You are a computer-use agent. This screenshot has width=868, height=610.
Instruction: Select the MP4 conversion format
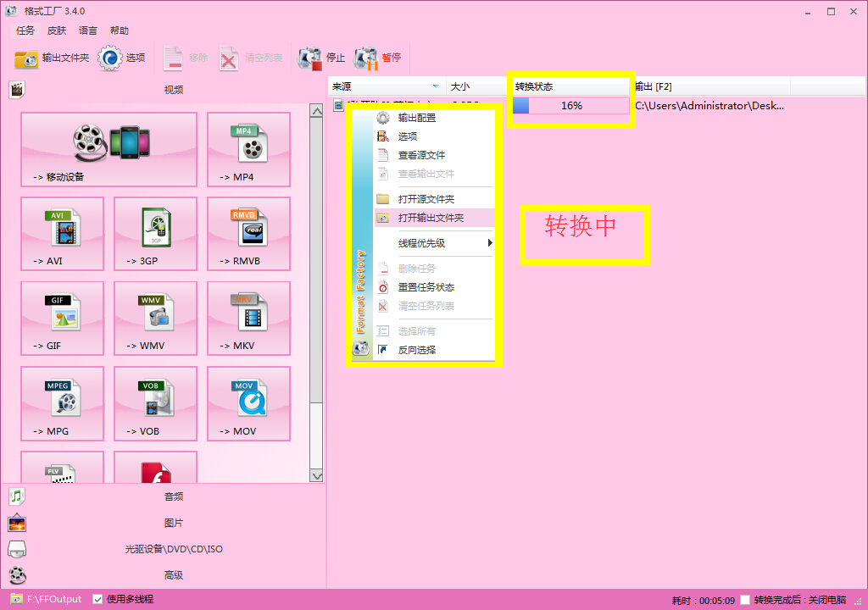248,149
